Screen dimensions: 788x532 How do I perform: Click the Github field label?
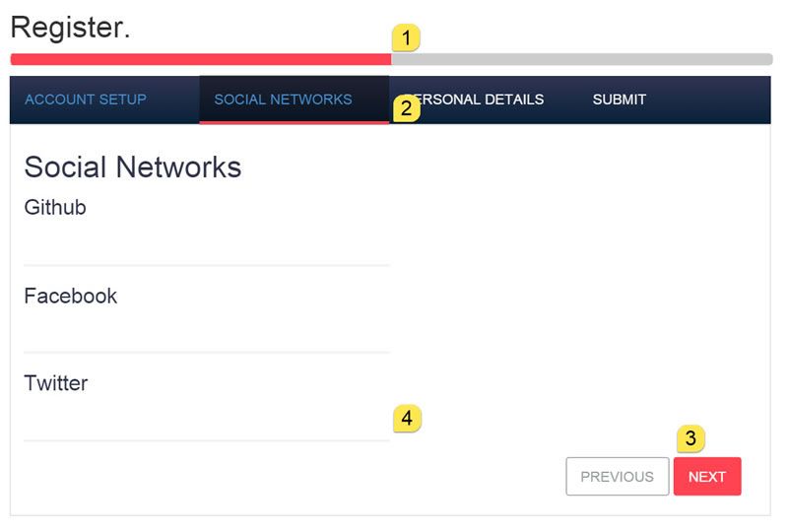55,207
